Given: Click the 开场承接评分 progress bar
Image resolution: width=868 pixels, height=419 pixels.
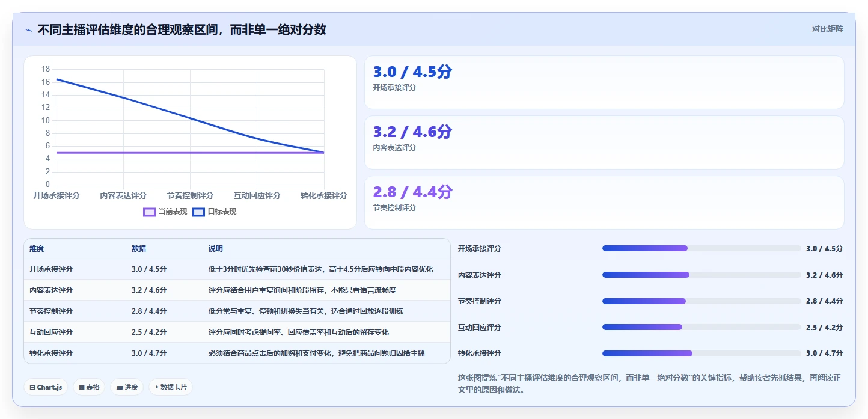Looking at the screenshot, I should coord(701,248).
